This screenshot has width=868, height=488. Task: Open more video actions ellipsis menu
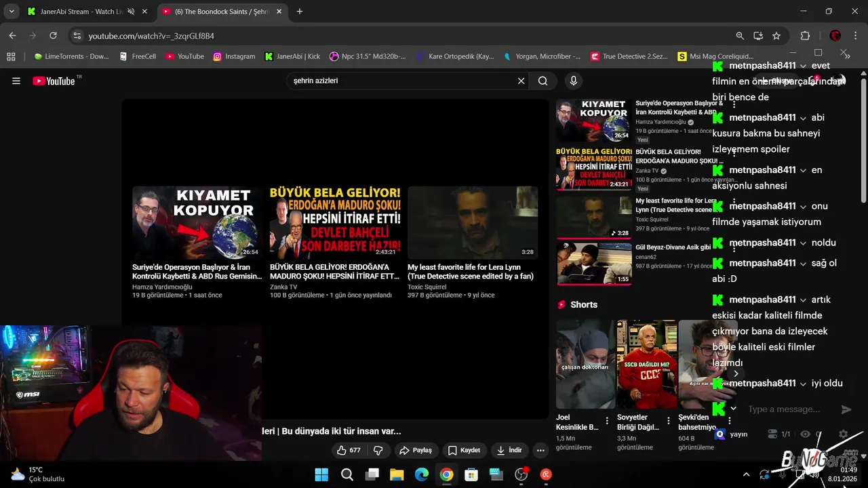(540, 450)
